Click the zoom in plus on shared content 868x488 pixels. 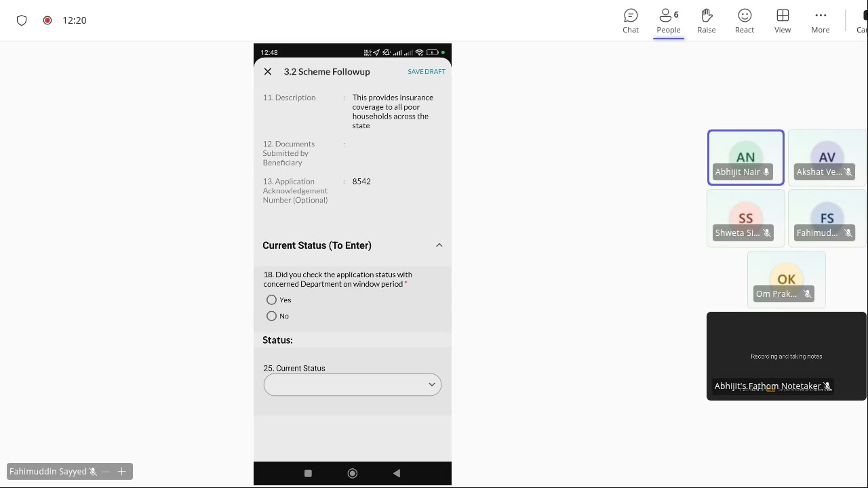tap(122, 471)
